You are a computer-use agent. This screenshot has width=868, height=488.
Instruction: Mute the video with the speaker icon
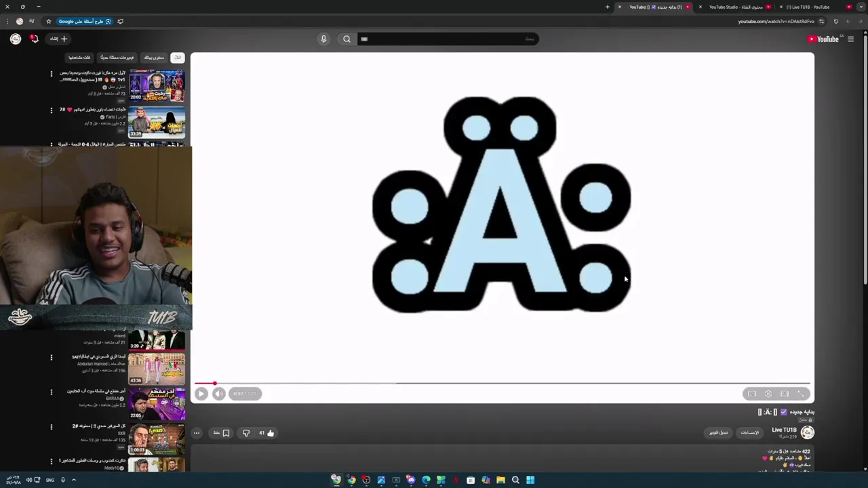[x=218, y=394]
